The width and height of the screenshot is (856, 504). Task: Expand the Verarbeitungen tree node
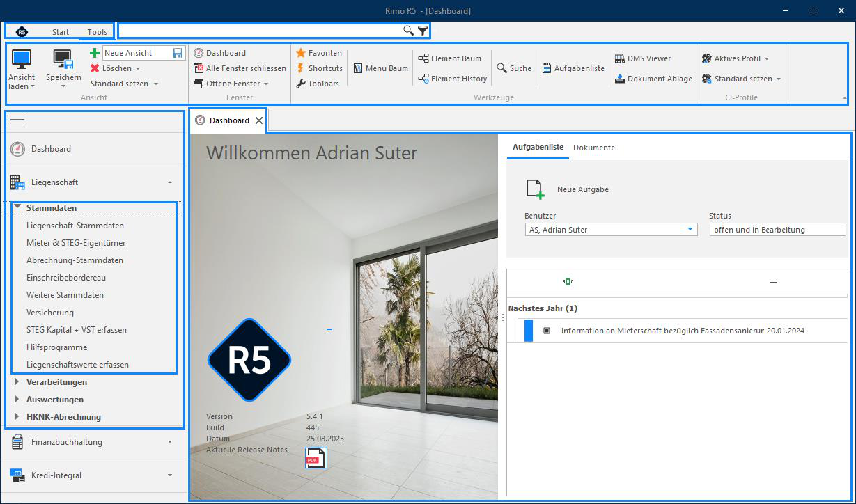tap(17, 382)
